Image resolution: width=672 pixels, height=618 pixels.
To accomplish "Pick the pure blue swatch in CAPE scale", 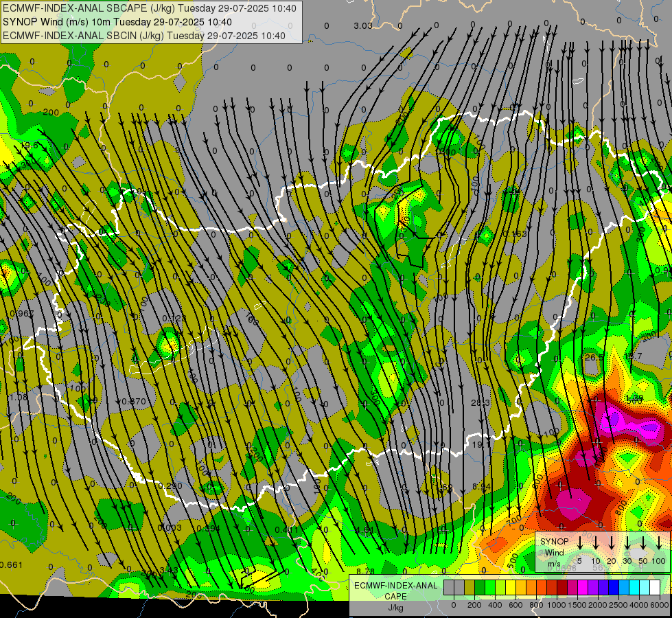I will coord(614,588).
